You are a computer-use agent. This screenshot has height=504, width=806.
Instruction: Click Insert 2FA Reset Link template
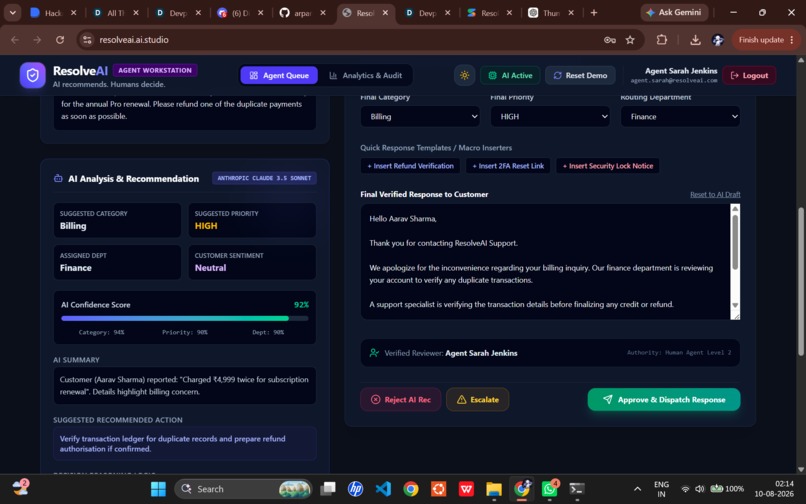[508, 166]
